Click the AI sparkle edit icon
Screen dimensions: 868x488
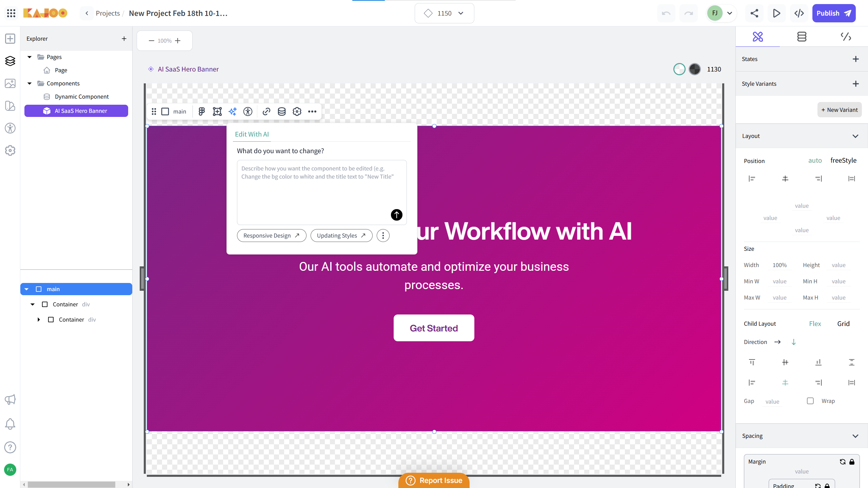[x=233, y=111]
